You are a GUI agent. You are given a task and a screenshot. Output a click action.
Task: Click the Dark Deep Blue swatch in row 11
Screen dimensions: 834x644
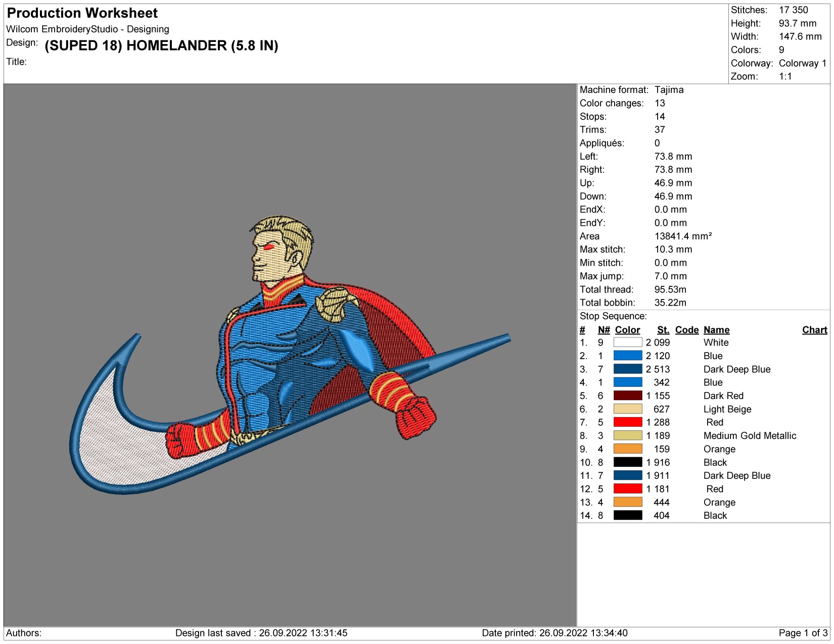coord(628,475)
